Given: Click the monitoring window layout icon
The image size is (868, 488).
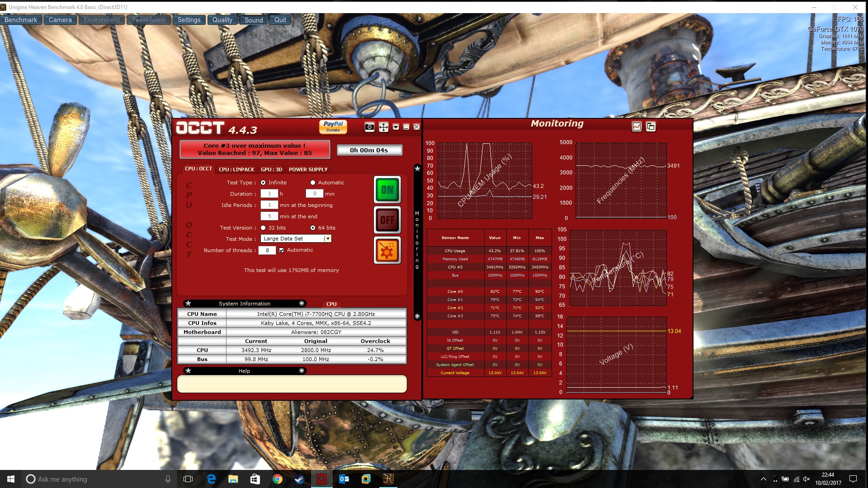Looking at the screenshot, I should pyautogui.click(x=651, y=127).
